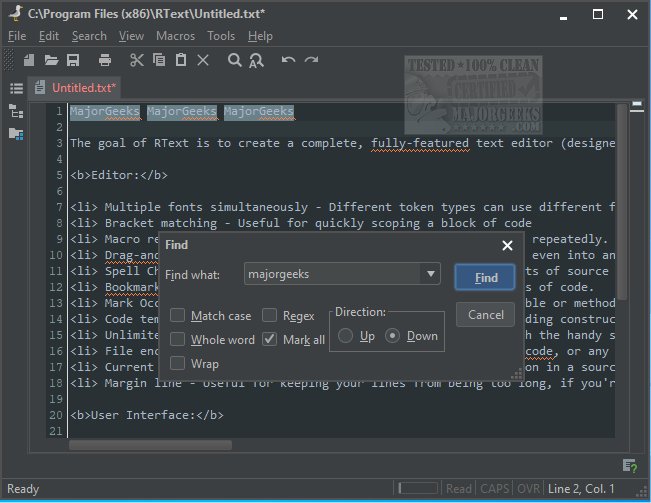Click the Replace icon next to the magnifier
The image size is (651, 503).
pyautogui.click(x=257, y=61)
